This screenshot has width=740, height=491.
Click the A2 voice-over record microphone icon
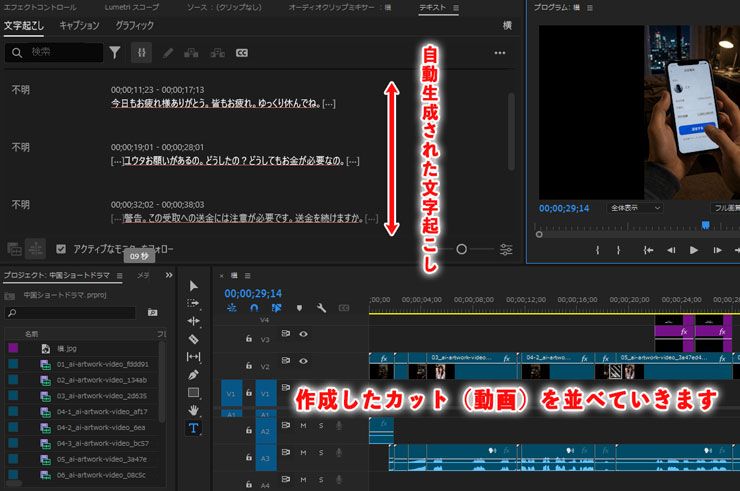(339, 425)
